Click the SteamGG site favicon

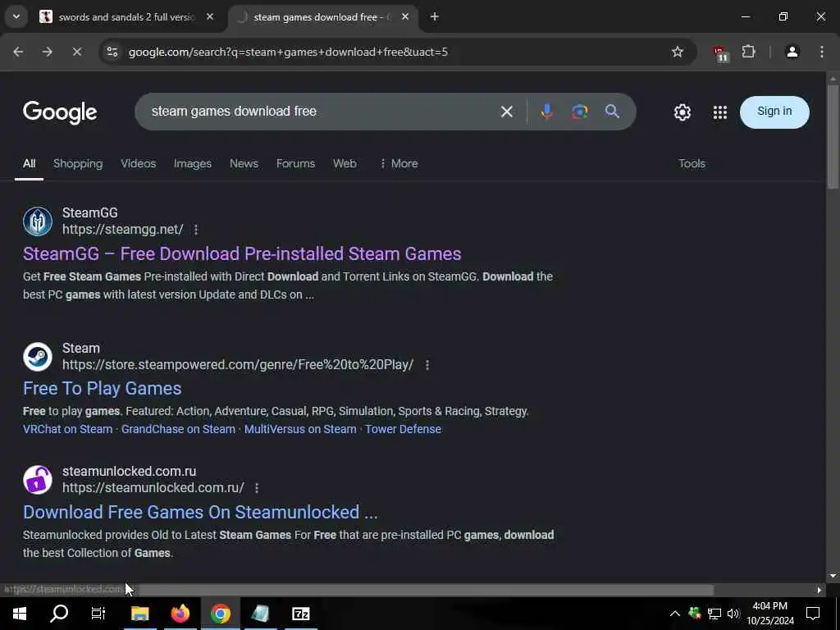click(x=38, y=221)
